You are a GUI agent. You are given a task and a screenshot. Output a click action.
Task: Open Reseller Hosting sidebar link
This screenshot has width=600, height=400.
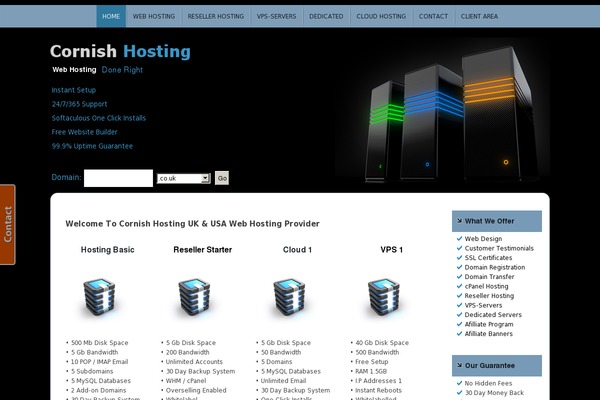coord(489,296)
